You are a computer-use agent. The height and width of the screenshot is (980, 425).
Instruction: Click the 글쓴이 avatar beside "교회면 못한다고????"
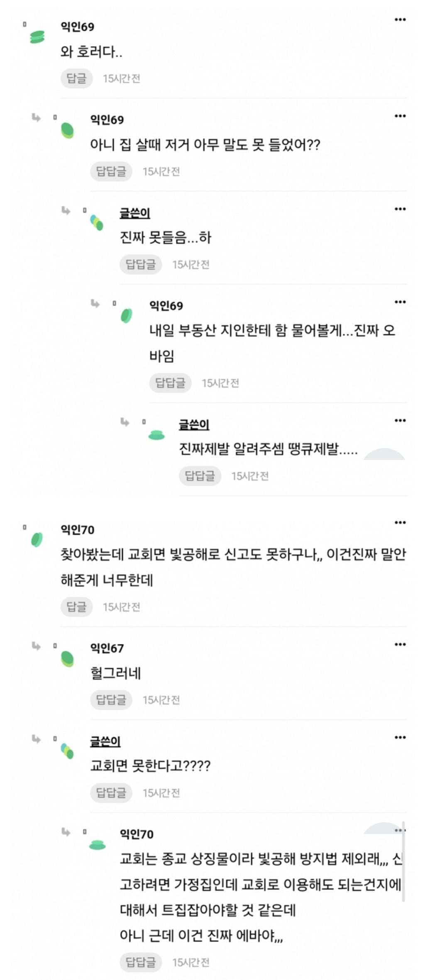pyautogui.click(x=67, y=751)
